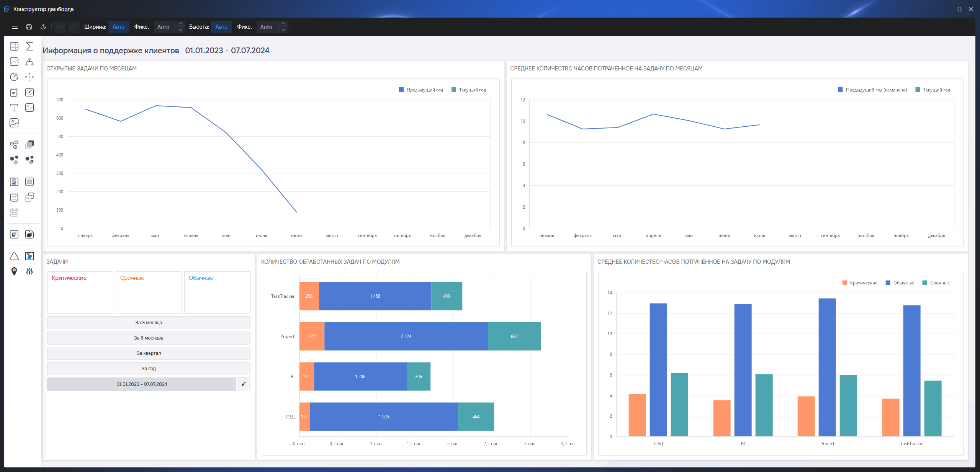Open the Критические tasks card
The height and width of the screenshot is (472, 980).
coord(80,292)
